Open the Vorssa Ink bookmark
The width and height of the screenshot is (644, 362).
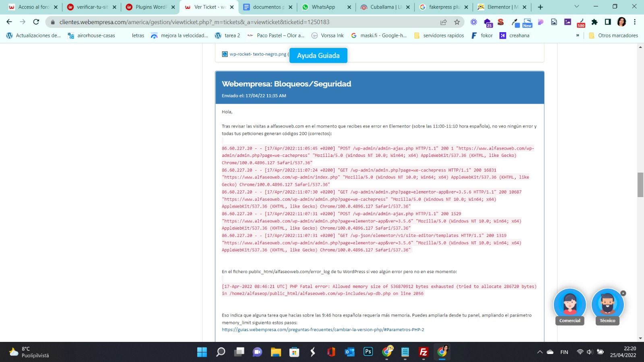click(328, 35)
